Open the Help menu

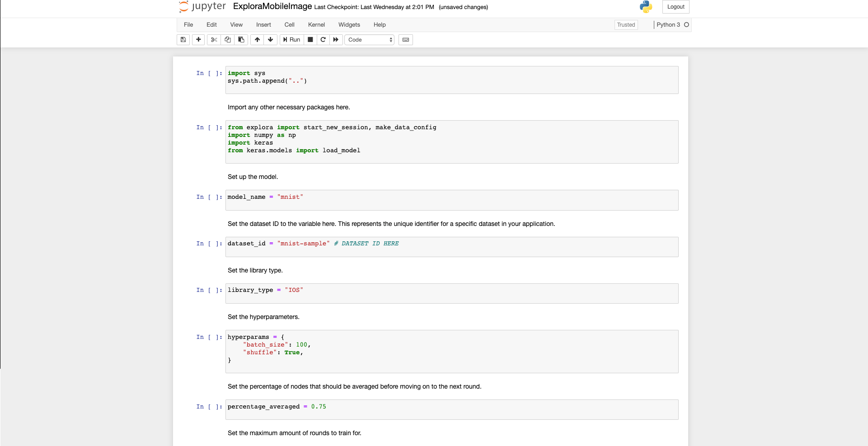click(x=380, y=25)
